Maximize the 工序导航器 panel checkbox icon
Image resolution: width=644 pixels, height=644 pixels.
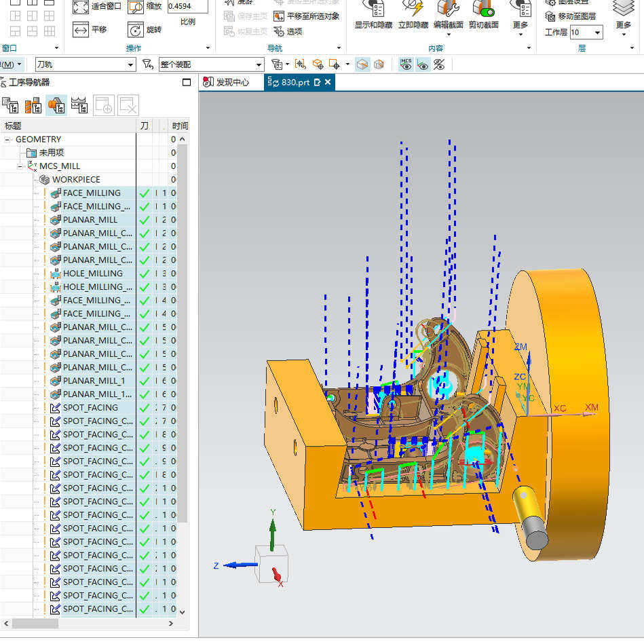point(187,82)
